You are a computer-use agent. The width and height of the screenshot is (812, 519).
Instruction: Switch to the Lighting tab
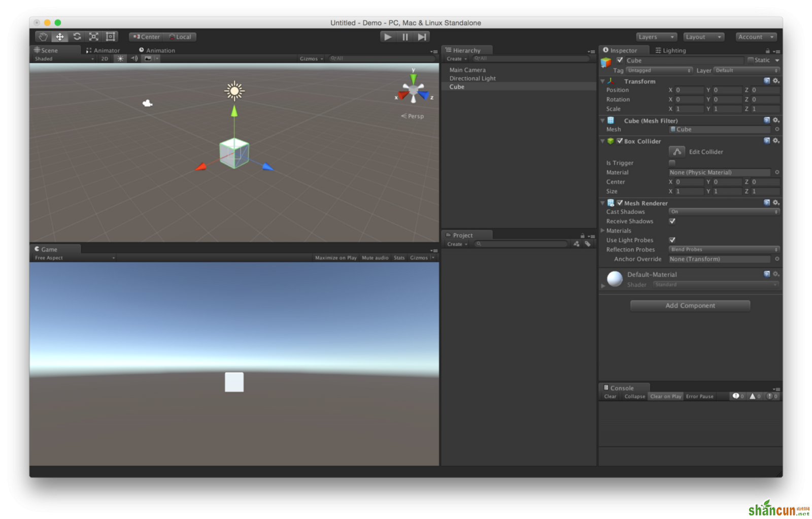(x=670, y=50)
